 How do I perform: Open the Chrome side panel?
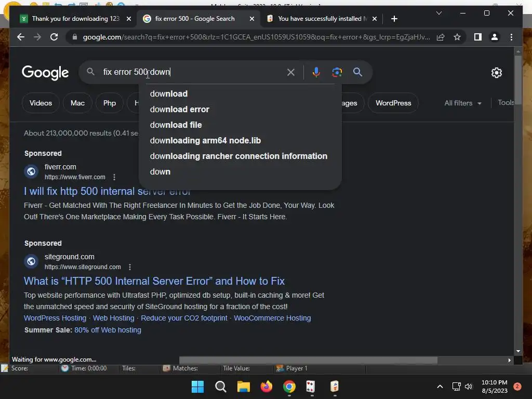[478, 37]
